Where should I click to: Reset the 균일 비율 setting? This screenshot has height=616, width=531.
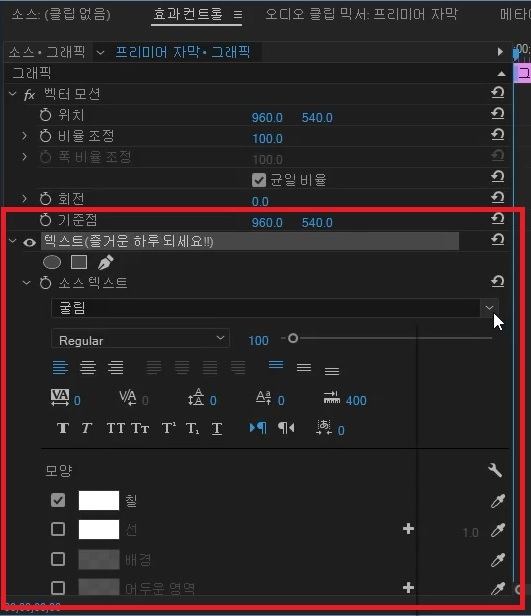pos(498,177)
